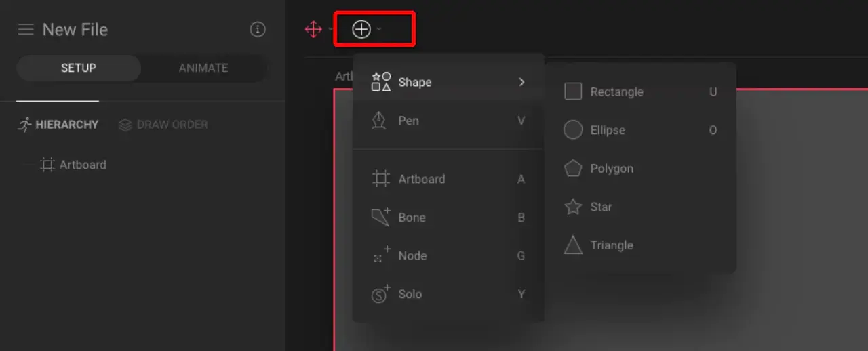This screenshot has width=868, height=351.
Task: Choose the Triangle shape tool
Action: (610, 245)
